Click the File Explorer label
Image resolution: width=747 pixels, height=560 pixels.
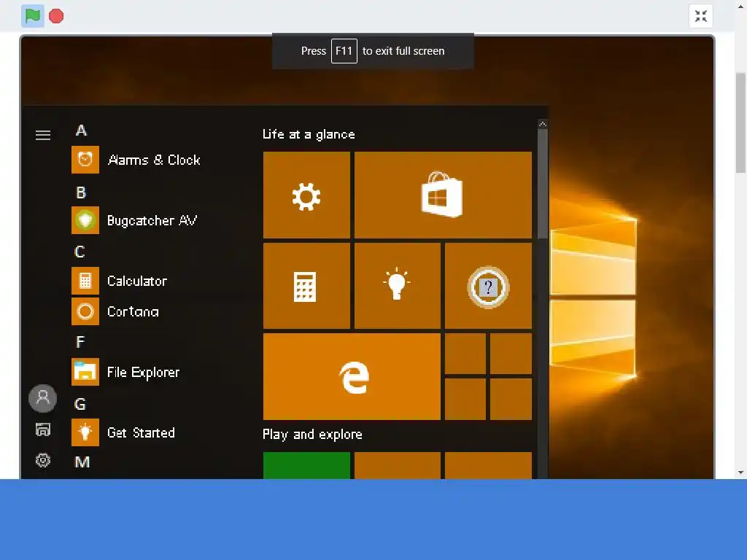(144, 373)
